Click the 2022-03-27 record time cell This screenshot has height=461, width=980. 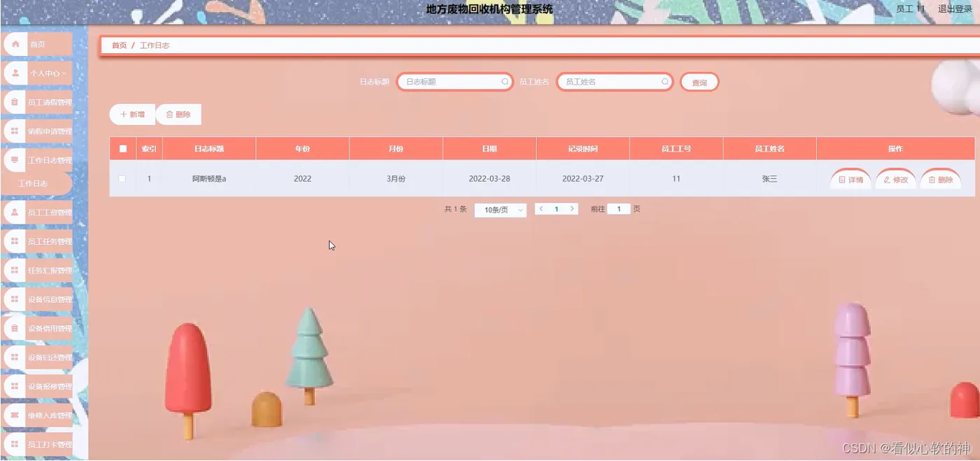pyautogui.click(x=583, y=178)
